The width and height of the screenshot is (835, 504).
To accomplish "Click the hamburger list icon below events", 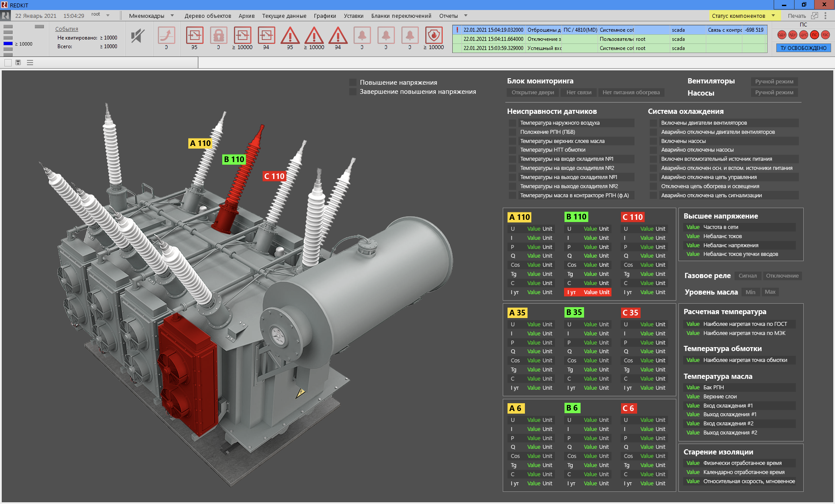I will click(30, 63).
